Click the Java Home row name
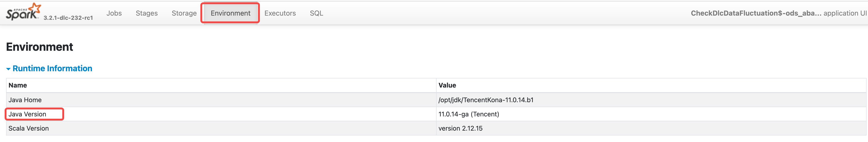 pos(25,100)
